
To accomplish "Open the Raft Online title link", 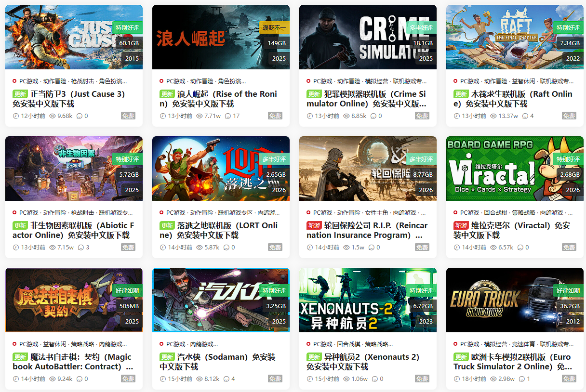I will tap(513, 99).
